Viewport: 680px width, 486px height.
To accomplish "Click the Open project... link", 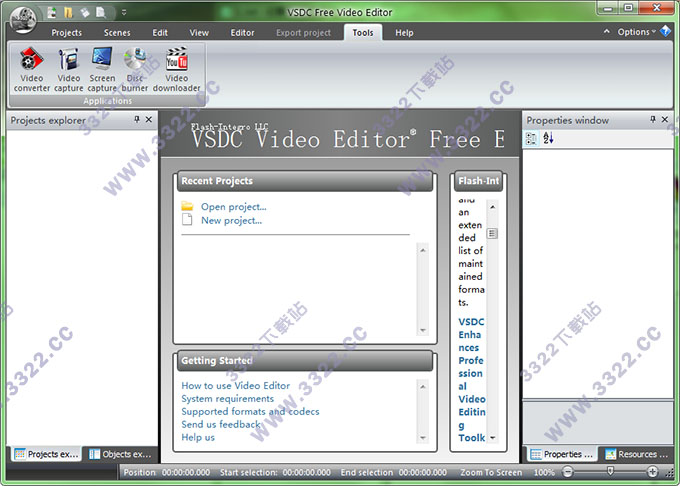I will tap(234, 207).
